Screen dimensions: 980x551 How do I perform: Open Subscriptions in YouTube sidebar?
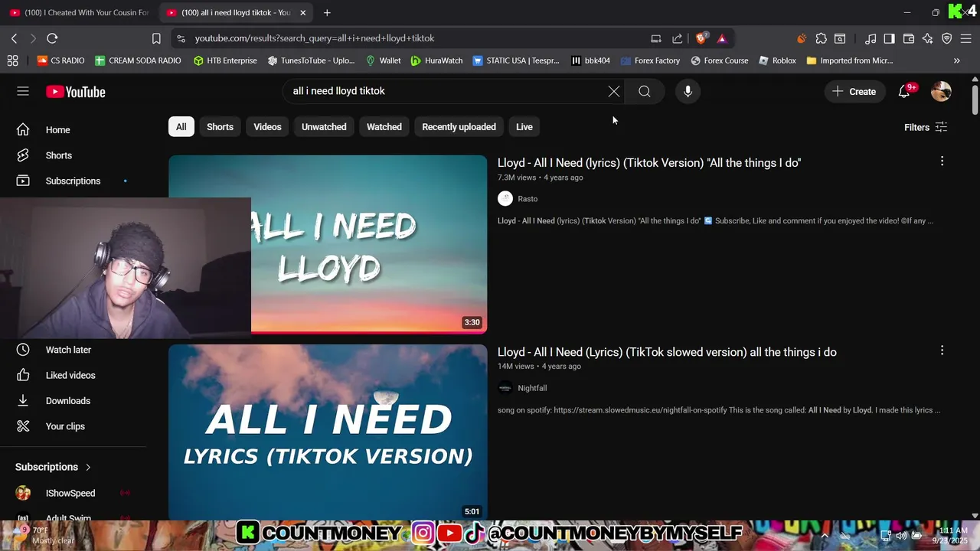point(73,181)
